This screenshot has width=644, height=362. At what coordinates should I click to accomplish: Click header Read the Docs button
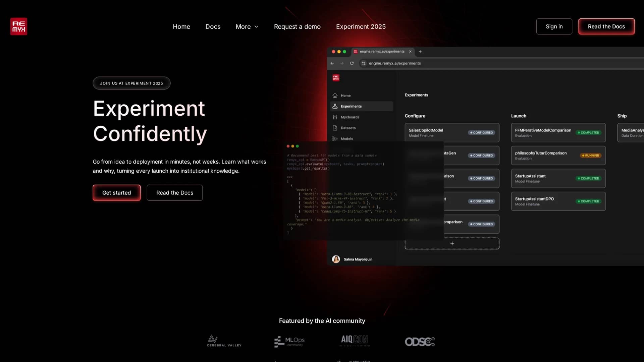[x=606, y=26]
